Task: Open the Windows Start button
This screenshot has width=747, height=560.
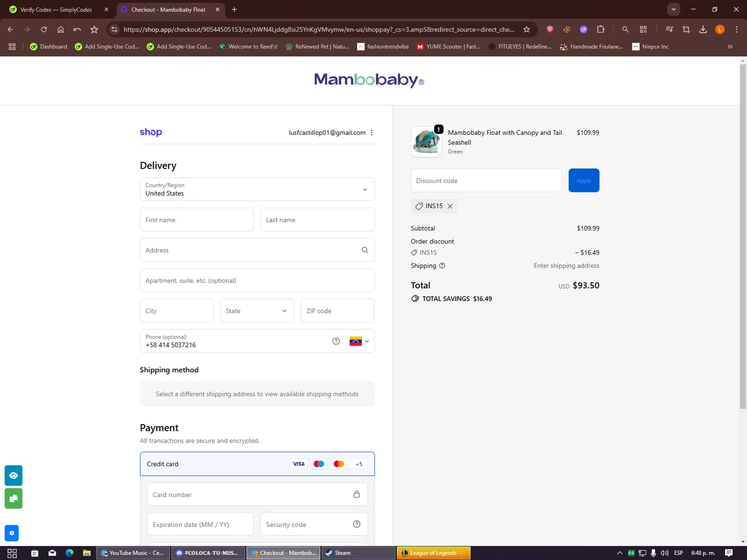Action: click(12, 553)
